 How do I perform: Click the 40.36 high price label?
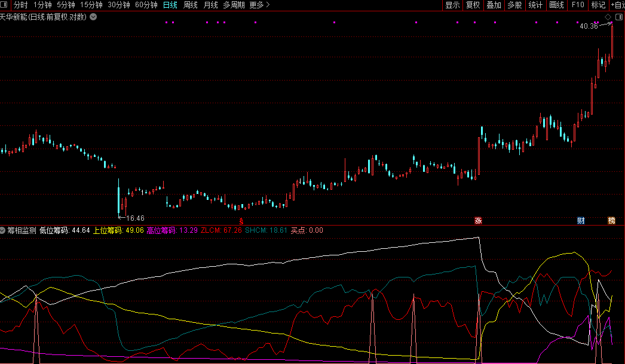(x=588, y=26)
